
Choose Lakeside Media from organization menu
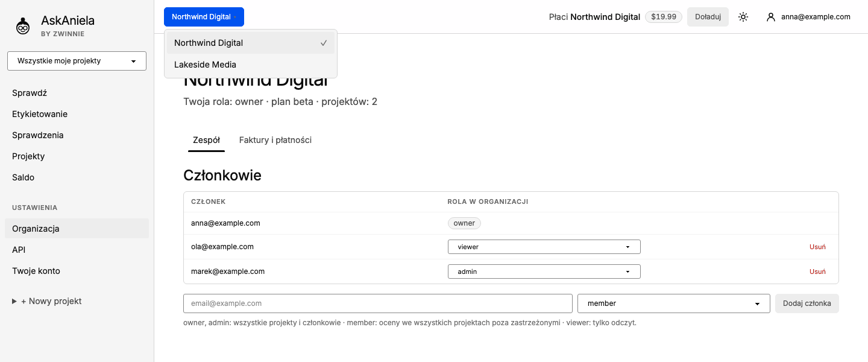point(251,65)
